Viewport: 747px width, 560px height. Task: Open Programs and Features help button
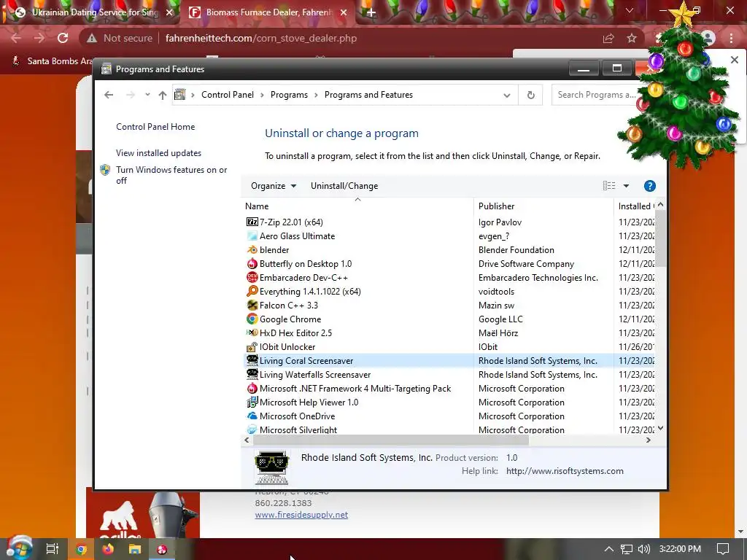point(649,186)
